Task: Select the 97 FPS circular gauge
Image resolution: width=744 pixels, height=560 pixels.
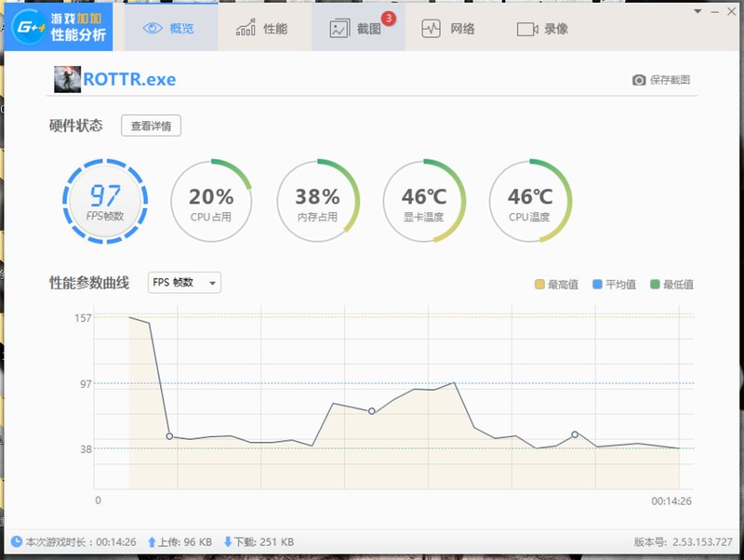Action: [x=106, y=200]
